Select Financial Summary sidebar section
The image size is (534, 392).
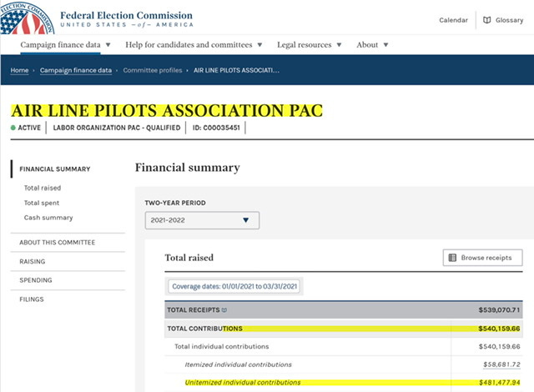[x=55, y=169]
